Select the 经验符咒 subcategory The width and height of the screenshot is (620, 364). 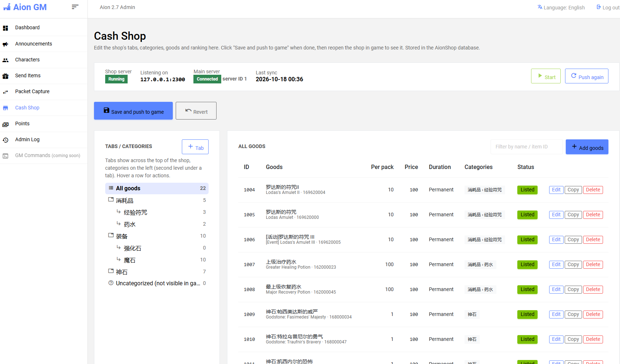[x=157, y=212]
